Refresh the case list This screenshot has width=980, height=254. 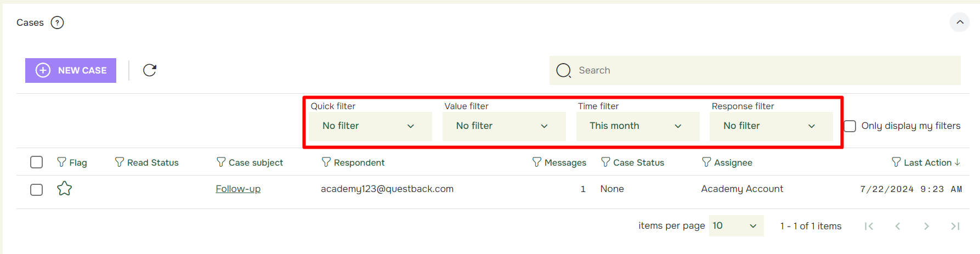click(150, 70)
